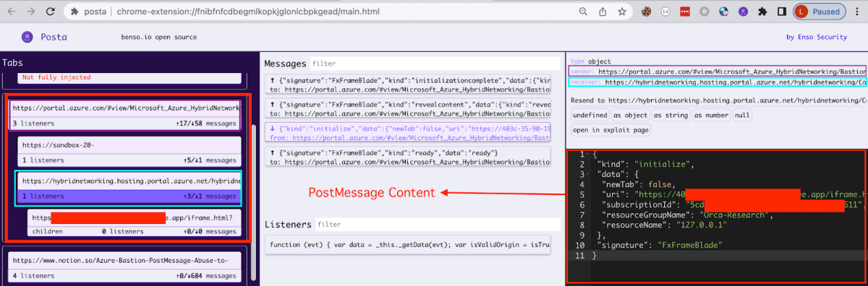This screenshot has width=868, height=286.
Task: Toggle the Chrome side panel
Action: click(781, 12)
